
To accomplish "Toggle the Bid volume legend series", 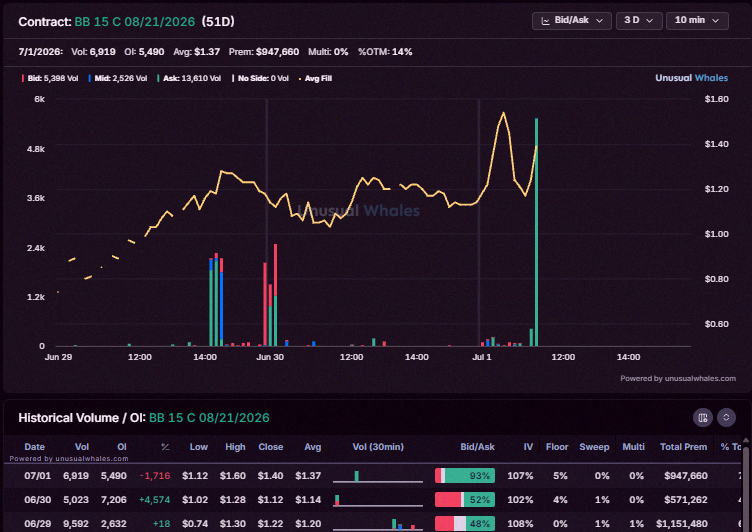I will 50,78.
